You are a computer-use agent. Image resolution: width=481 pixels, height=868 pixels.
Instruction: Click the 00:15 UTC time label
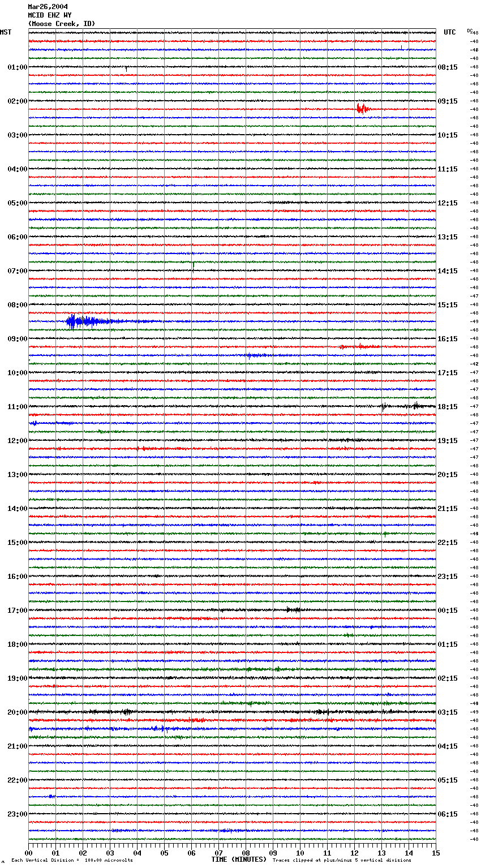pos(448,611)
